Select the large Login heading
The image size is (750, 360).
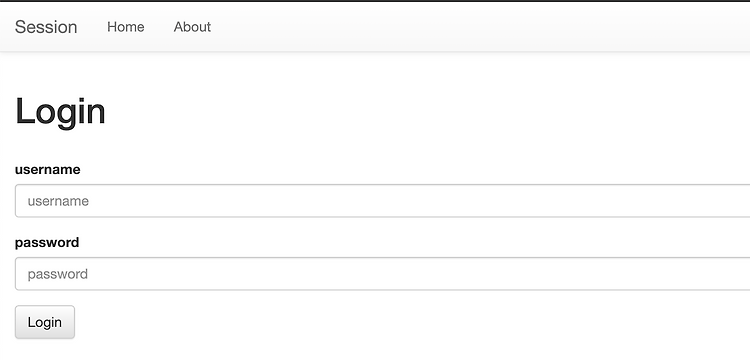tap(60, 113)
